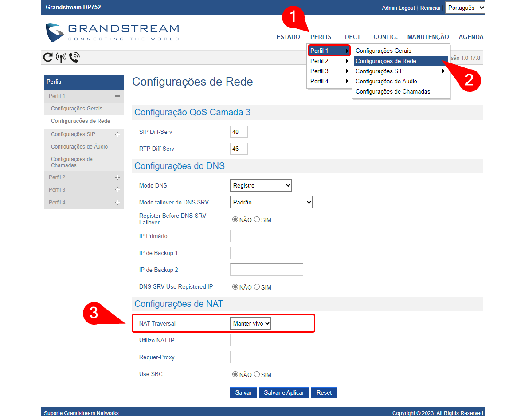The width and height of the screenshot is (532, 416).
Task: Expand Configurações SIP in the sidebar
Action: [117, 134]
